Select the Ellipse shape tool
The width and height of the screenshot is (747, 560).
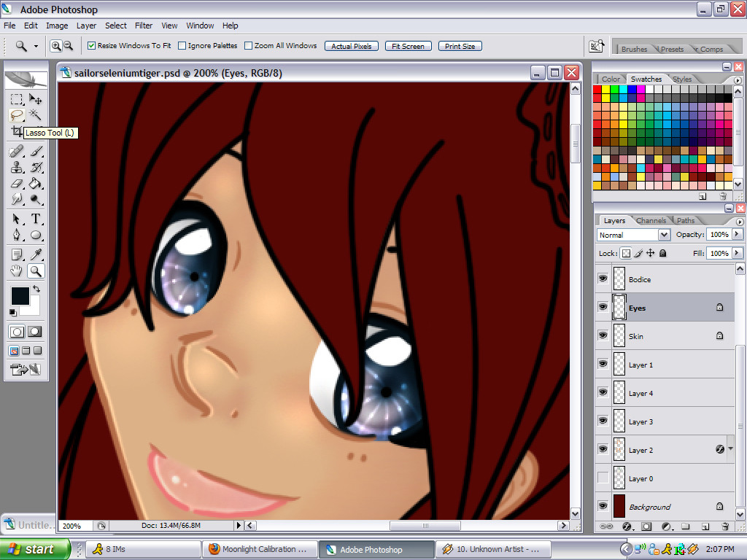coord(35,235)
